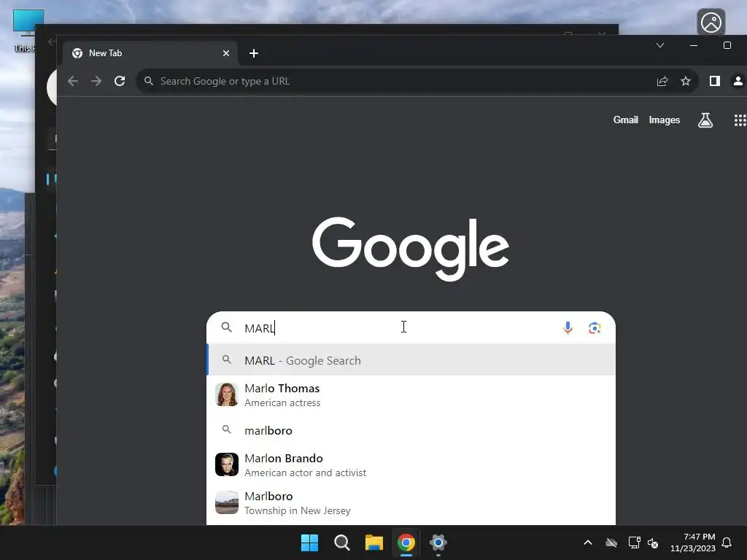Screen dimensions: 747x560
Task: Click the Chrome forward arrow
Action: 96,82
